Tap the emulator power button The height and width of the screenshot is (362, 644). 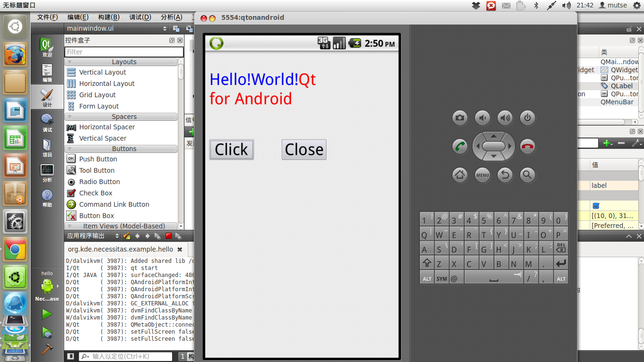[x=527, y=118]
